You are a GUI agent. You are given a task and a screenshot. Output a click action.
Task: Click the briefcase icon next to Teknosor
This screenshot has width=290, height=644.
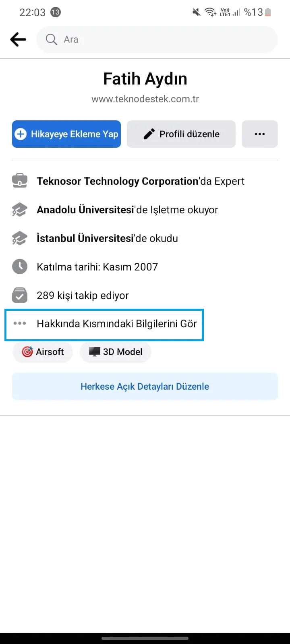[19, 180]
